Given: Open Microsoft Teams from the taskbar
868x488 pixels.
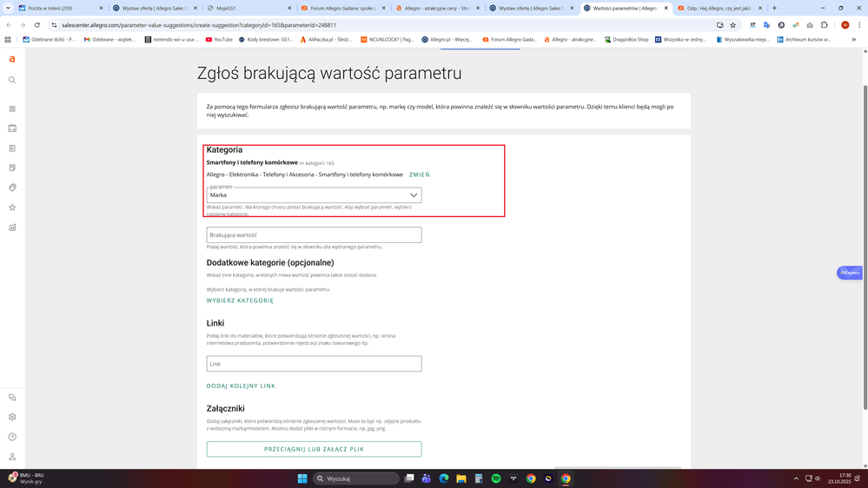Looking at the screenshot, I should pyautogui.click(x=427, y=478).
